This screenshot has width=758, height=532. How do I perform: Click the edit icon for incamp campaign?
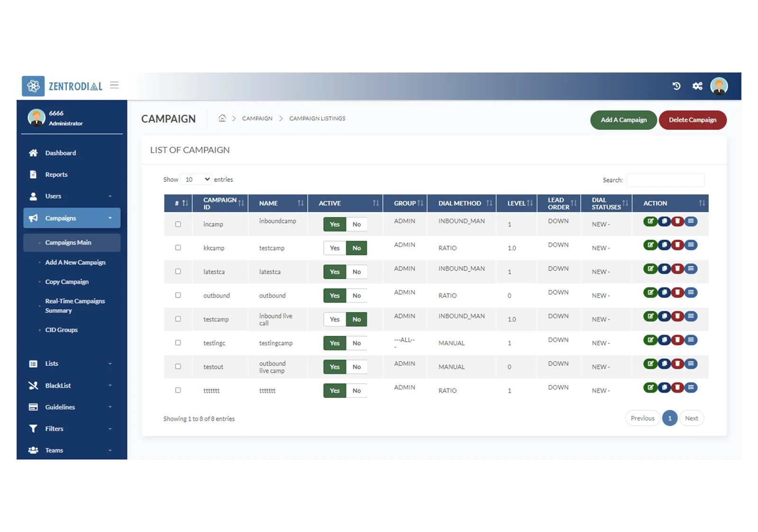[x=650, y=221]
